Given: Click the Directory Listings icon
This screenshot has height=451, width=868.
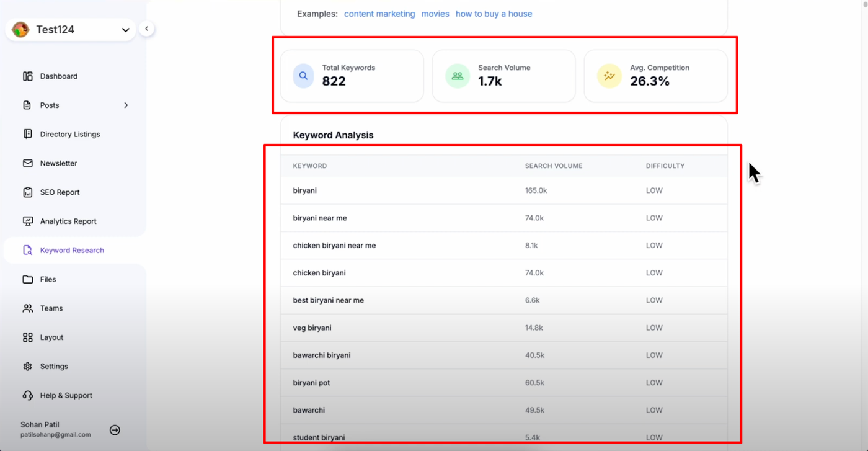Looking at the screenshot, I should 28,134.
